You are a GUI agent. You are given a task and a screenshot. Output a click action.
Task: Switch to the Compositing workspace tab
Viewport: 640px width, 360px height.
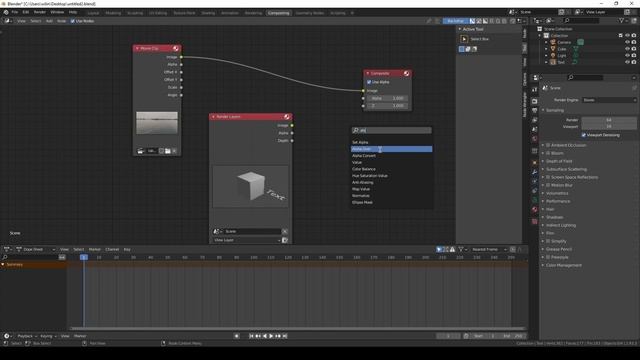point(279,13)
